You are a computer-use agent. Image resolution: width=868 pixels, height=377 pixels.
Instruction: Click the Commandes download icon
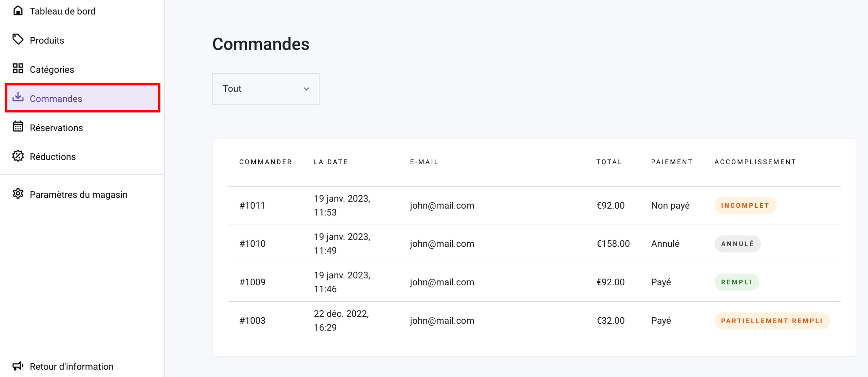18,97
